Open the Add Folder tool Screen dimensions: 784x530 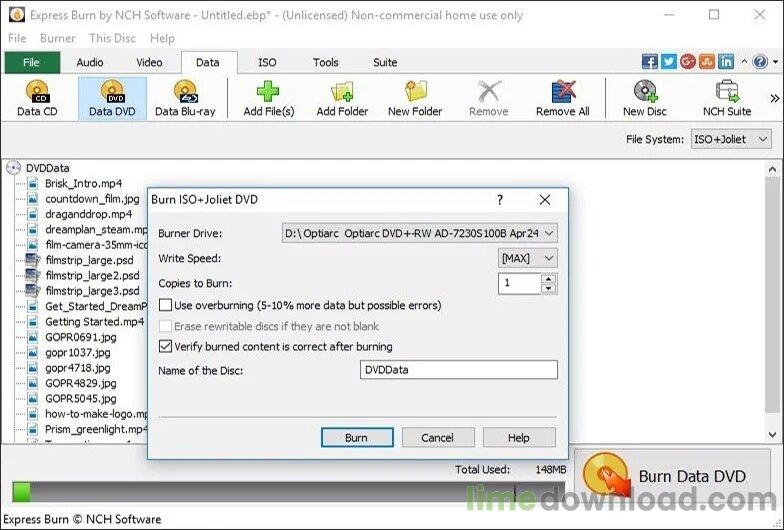[342, 98]
